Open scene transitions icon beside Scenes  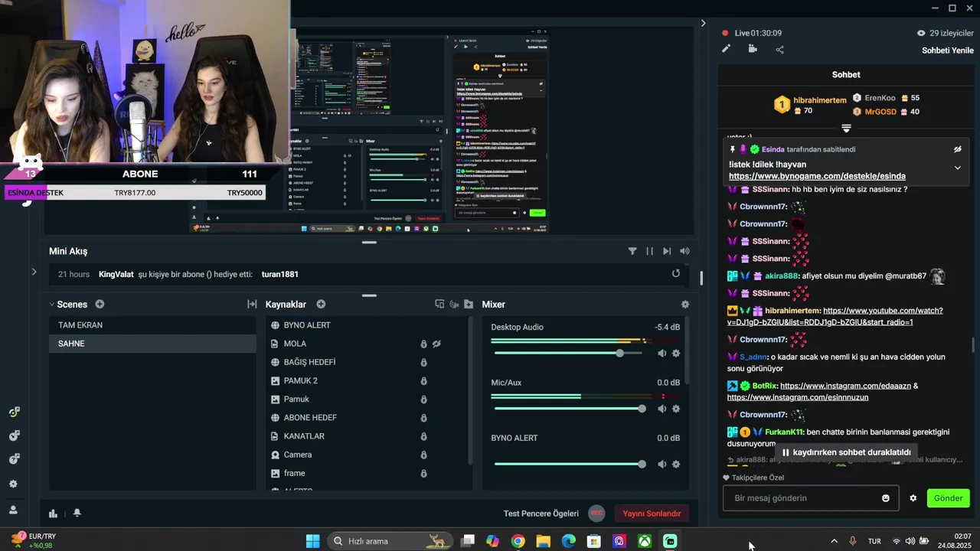[x=252, y=305]
